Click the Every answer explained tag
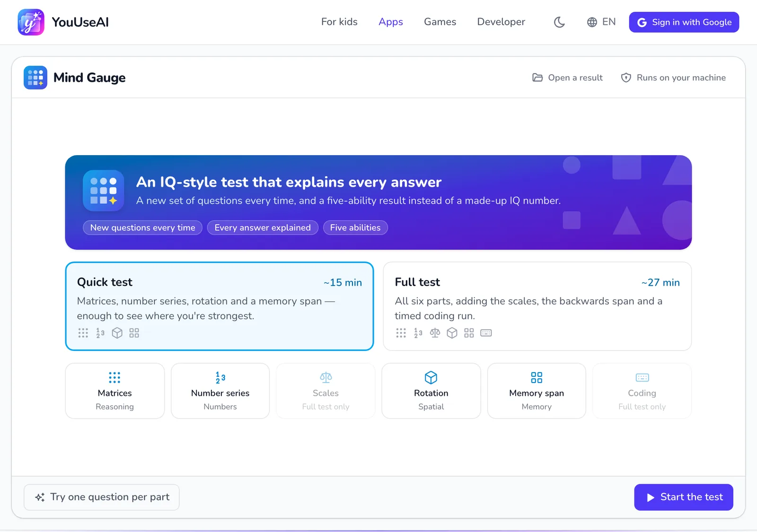757x532 pixels. click(263, 227)
